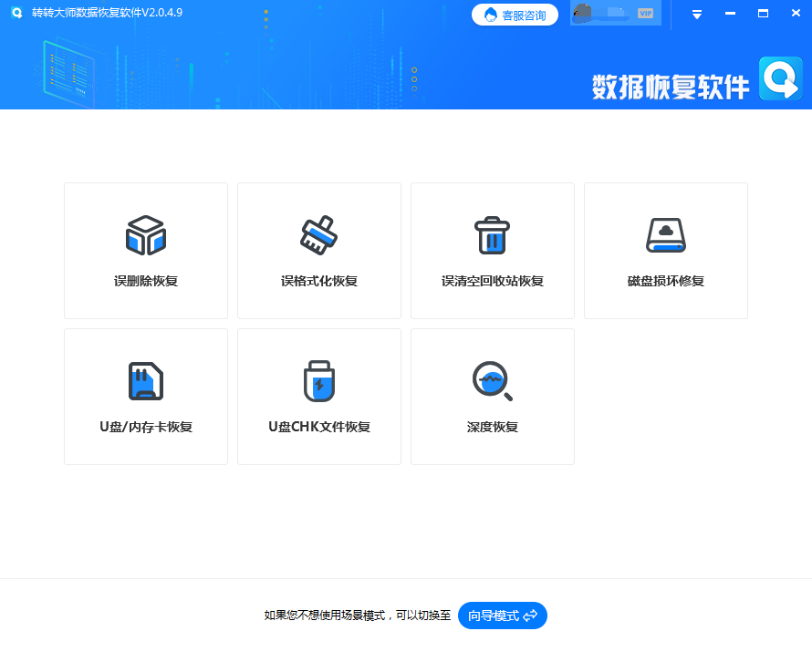The height and width of the screenshot is (652, 812).
Task: Open U盘CHK文件恢复 via the USB drive icon
Action: click(318, 380)
